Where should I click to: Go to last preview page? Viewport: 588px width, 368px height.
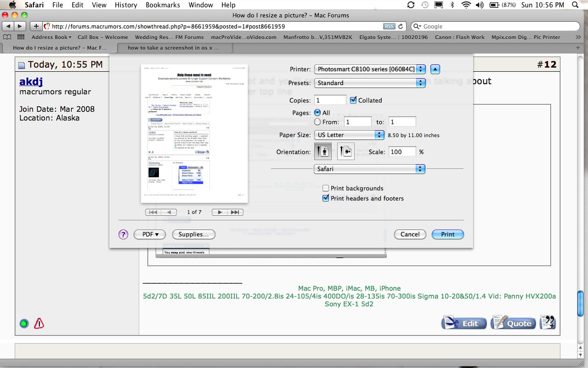point(235,212)
